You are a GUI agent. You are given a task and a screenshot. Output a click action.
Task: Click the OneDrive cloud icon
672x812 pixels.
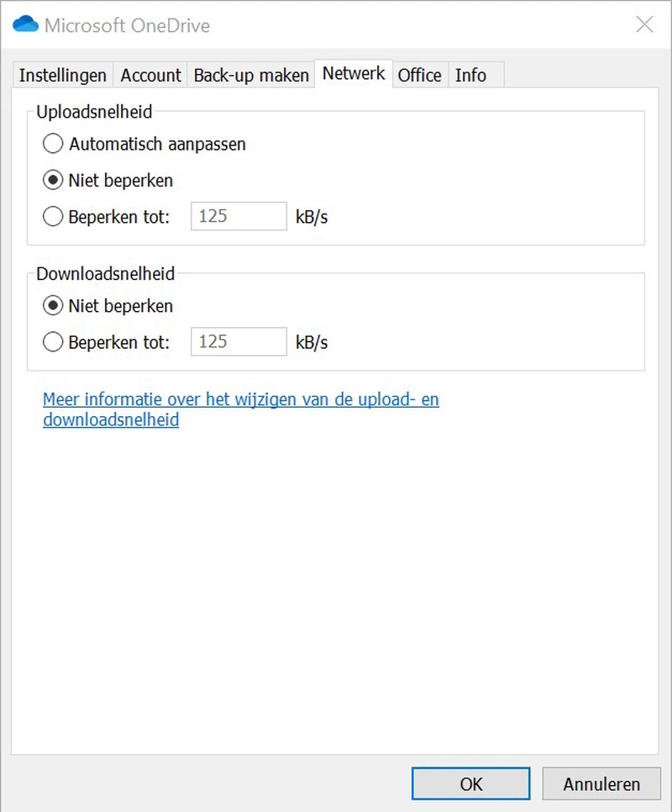(x=24, y=24)
